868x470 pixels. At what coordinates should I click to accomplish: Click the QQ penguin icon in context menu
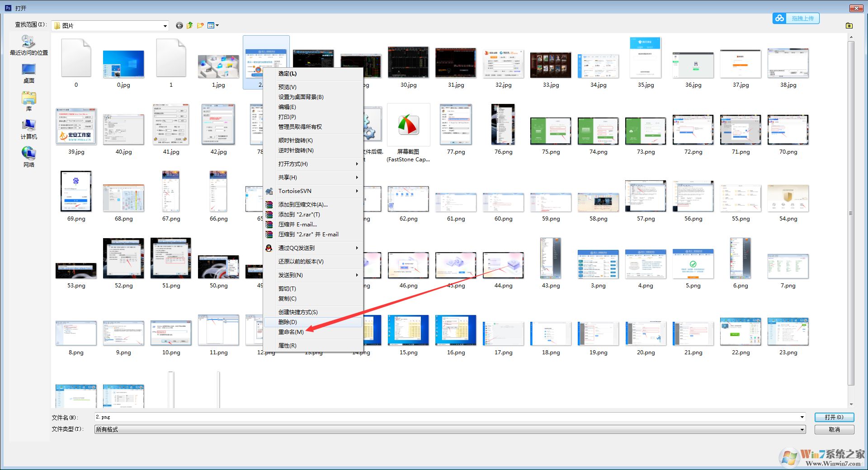(x=269, y=248)
